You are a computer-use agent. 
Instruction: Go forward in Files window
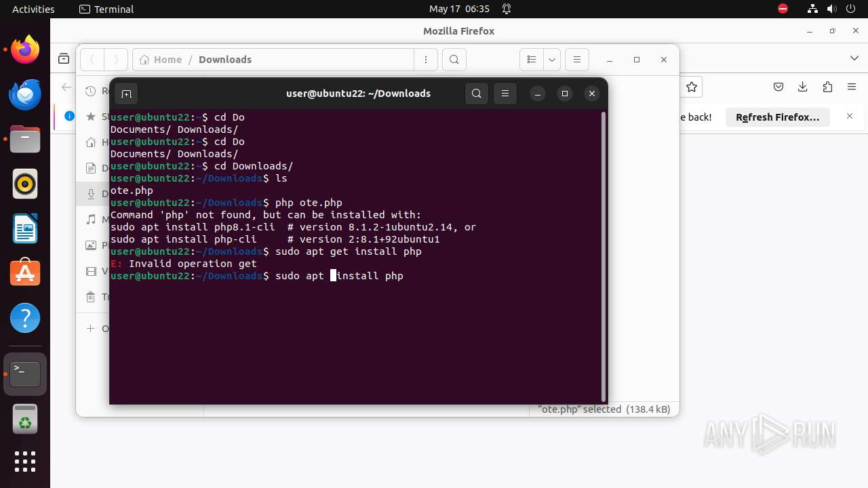click(x=116, y=60)
